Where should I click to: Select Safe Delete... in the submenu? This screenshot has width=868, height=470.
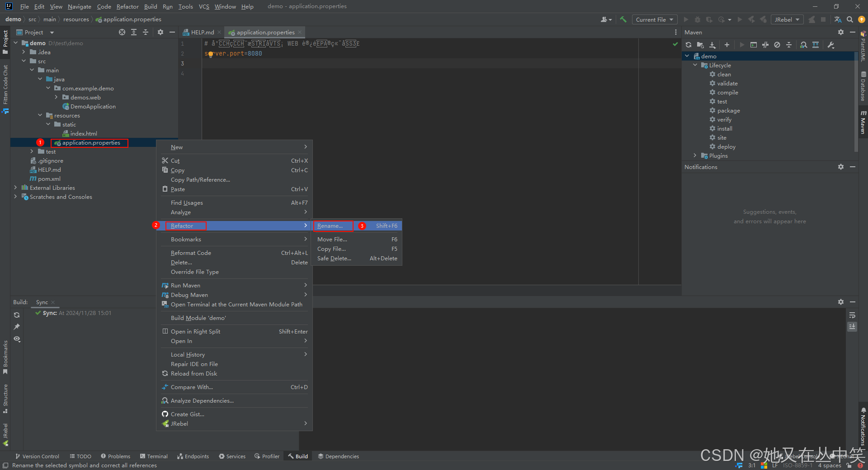tap(357, 258)
